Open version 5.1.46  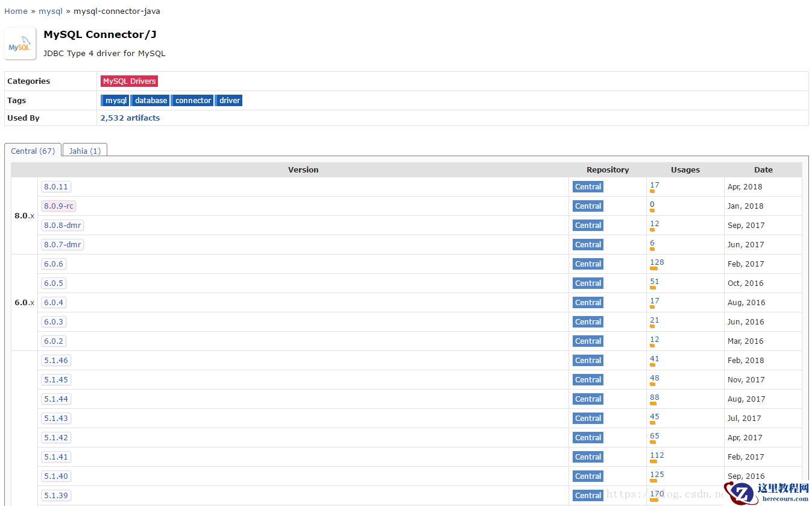coord(56,360)
